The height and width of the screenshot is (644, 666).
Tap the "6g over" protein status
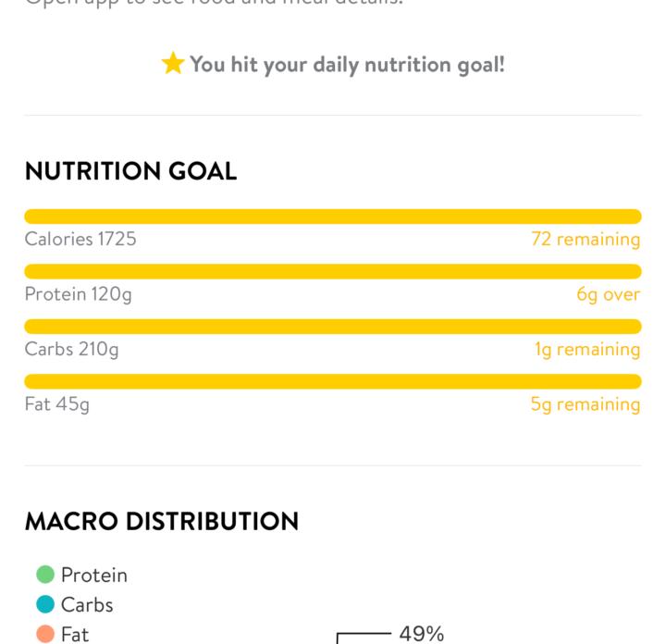pyautogui.click(x=608, y=294)
